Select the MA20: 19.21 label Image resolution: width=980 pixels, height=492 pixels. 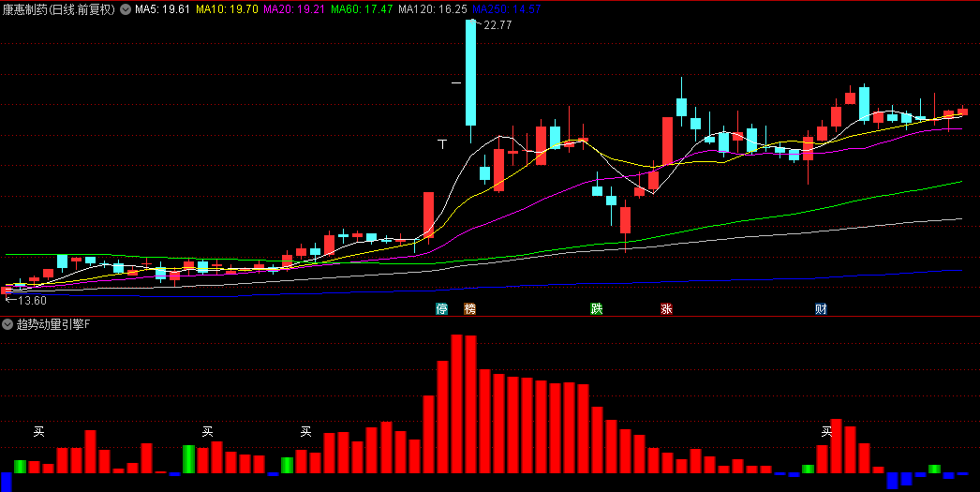click(294, 9)
